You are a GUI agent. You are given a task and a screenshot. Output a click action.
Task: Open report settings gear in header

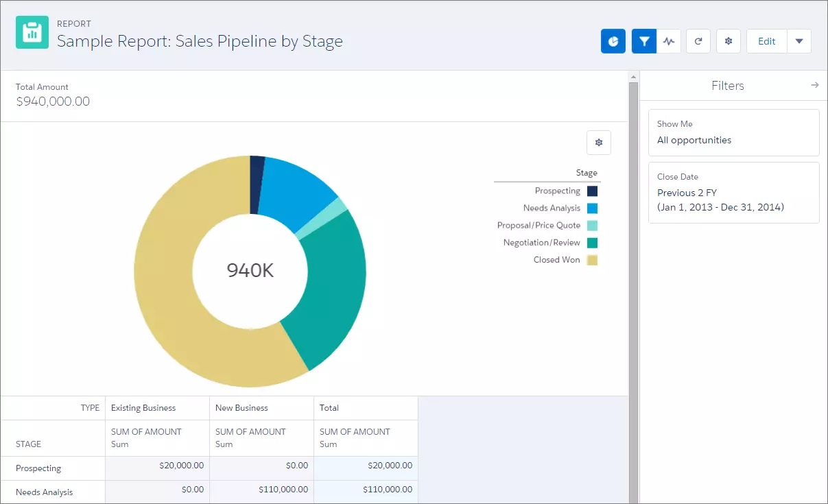click(x=729, y=41)
